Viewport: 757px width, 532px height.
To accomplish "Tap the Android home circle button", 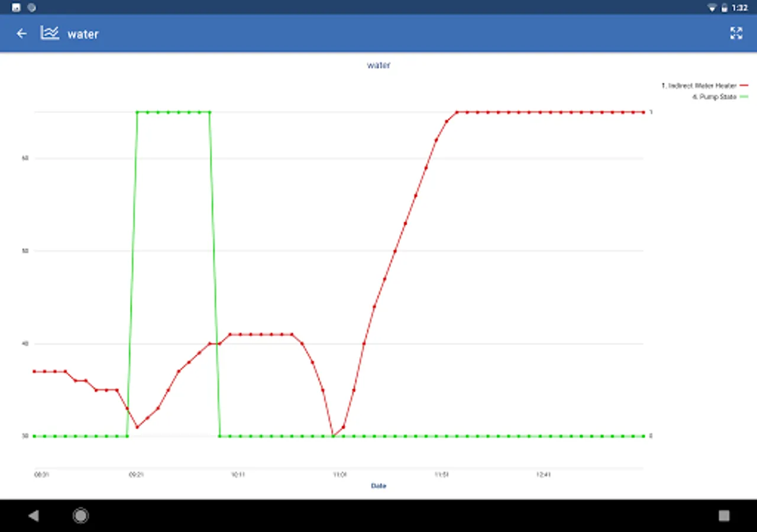I will (81, 515).
